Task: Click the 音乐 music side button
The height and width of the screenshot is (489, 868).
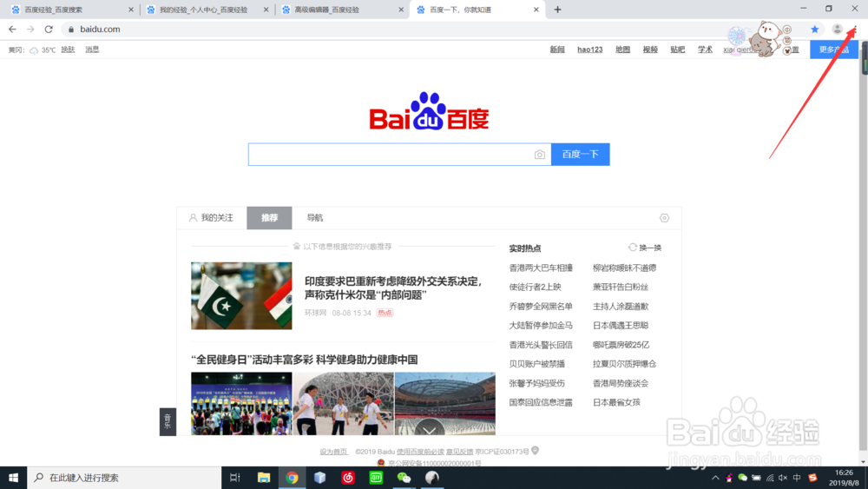Action: coord(168,421)
